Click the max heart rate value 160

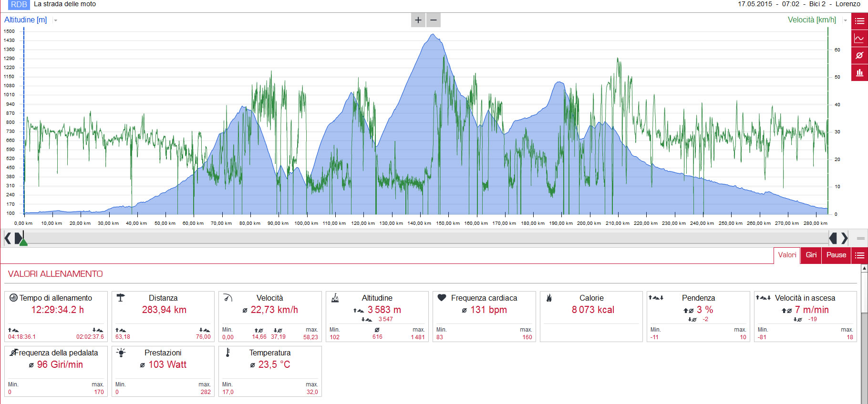click(x=527, y=337)
